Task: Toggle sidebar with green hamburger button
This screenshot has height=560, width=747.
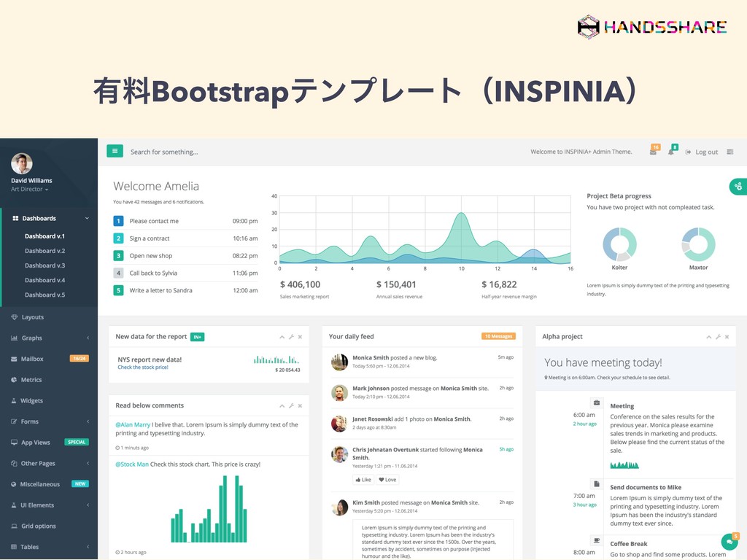Action: (x=115, y=151)
